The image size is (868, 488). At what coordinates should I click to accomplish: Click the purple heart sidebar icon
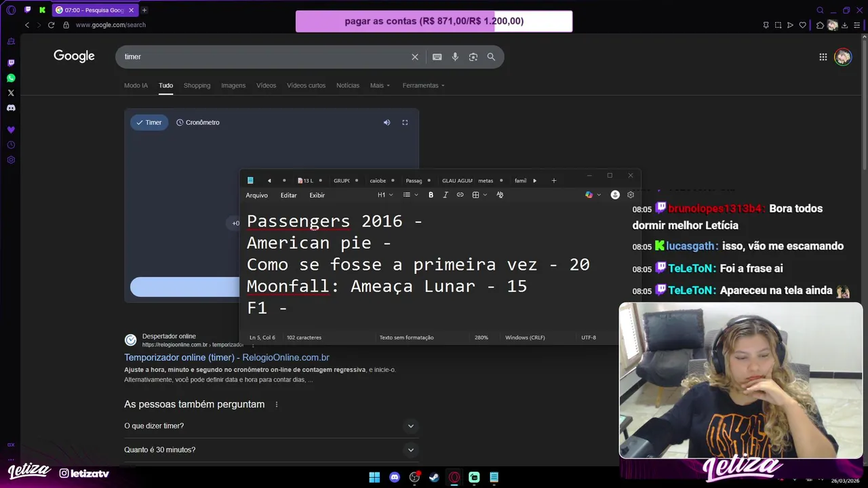11,129
